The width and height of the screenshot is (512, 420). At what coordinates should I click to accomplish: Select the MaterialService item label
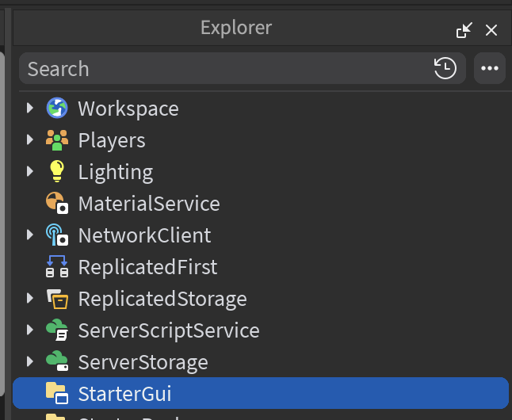click(x=149, y=204)
